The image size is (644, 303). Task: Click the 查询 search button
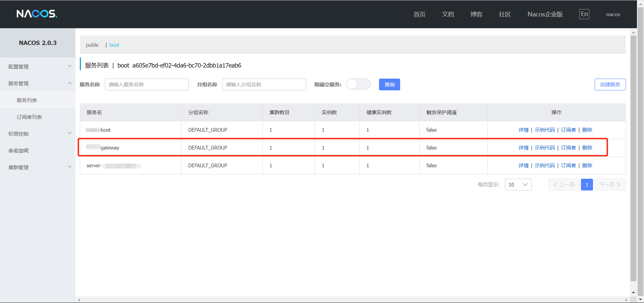[389, 84]
